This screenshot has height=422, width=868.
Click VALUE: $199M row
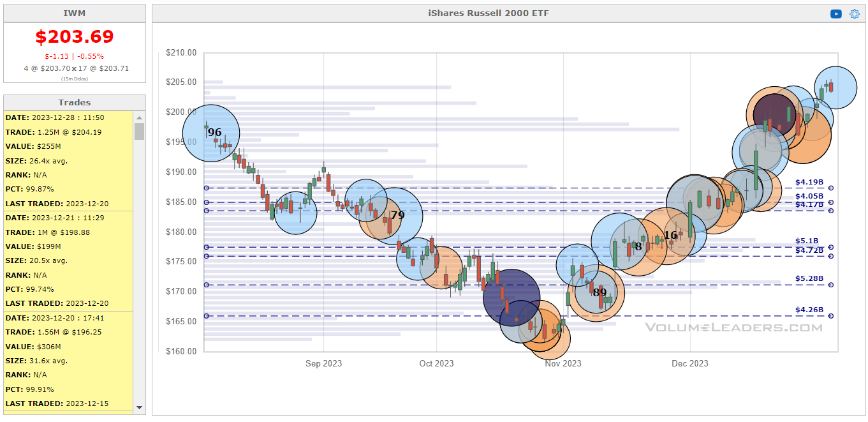[x=68, y=246]
